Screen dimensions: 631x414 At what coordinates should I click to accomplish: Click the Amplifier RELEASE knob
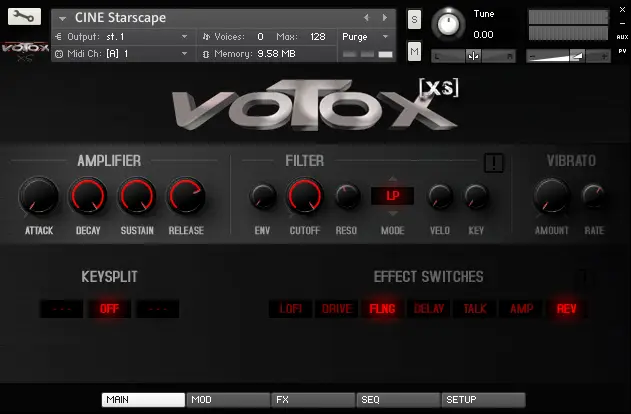pos(186,196)
